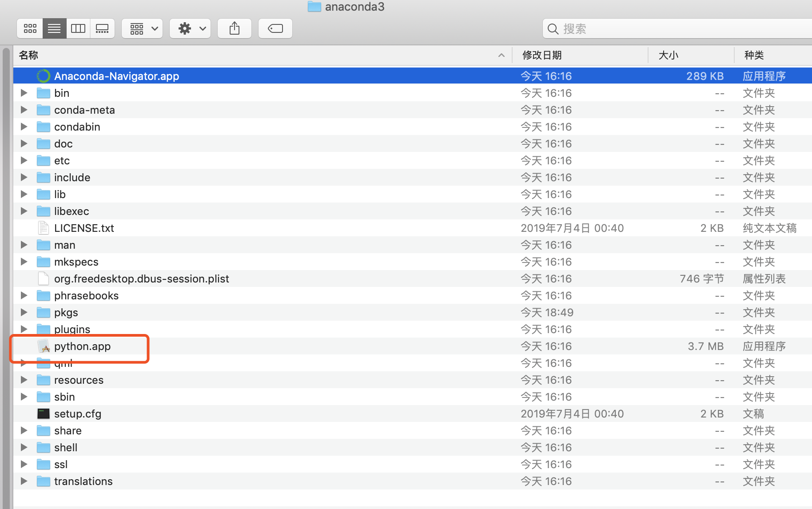Click the sbin folder icon
This screenshot has height=509, width=812.
[x=43, y=397]
